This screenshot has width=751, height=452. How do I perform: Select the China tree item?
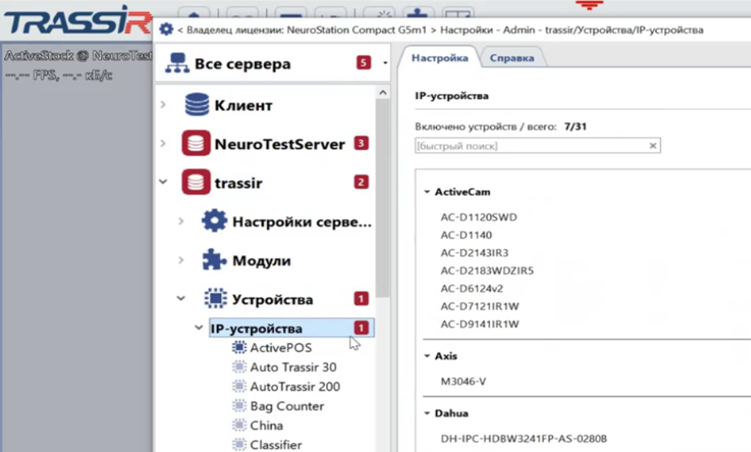point(266,425)
